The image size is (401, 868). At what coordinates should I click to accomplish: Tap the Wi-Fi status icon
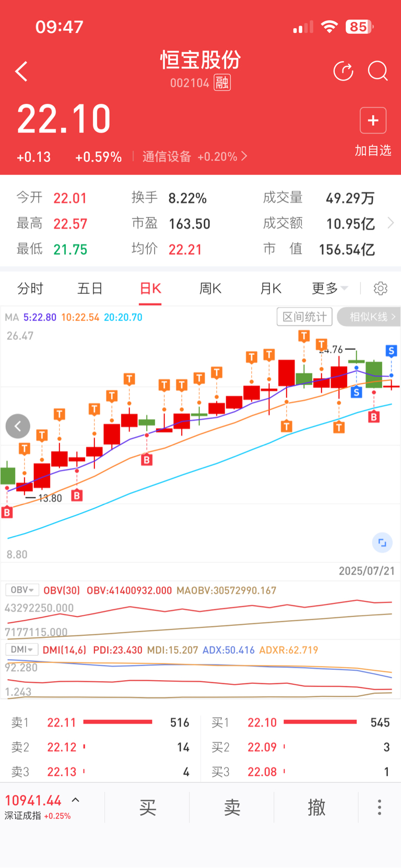pos(329,27)
